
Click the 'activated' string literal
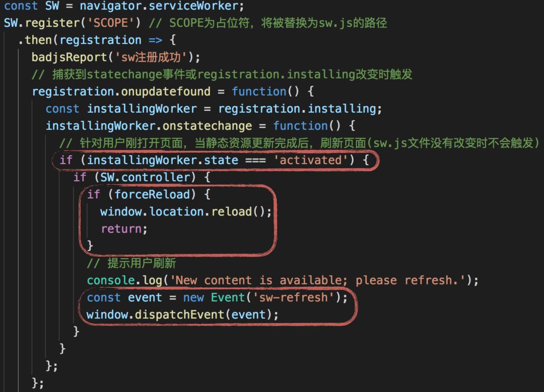click(310, 160)
